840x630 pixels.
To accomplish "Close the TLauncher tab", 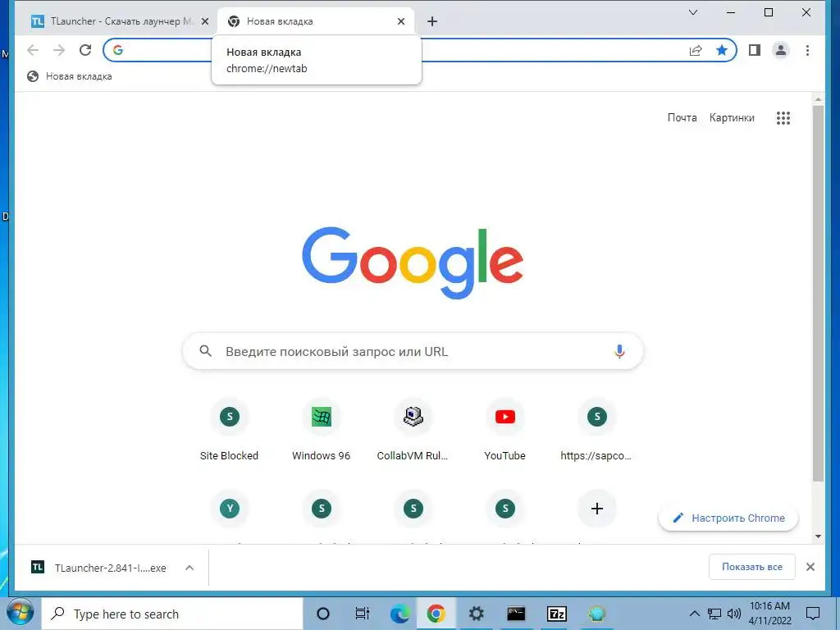I will pyautogui.click(x=204, y=21).
